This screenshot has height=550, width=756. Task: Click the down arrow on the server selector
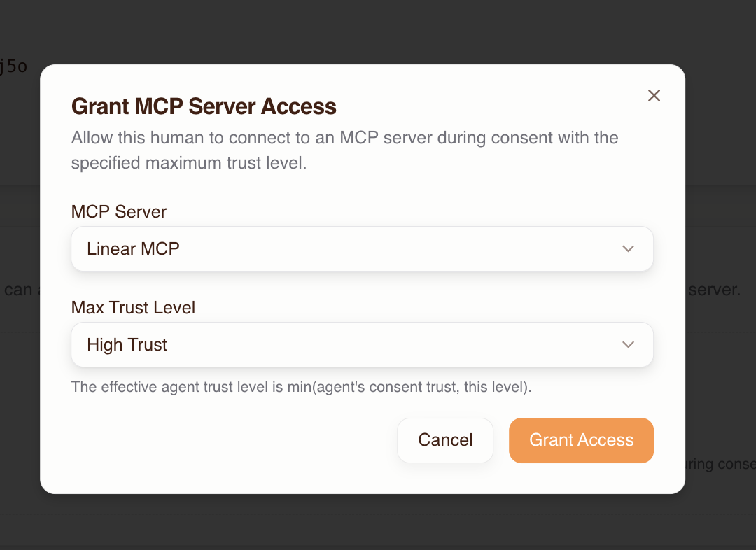coord(628,248)
